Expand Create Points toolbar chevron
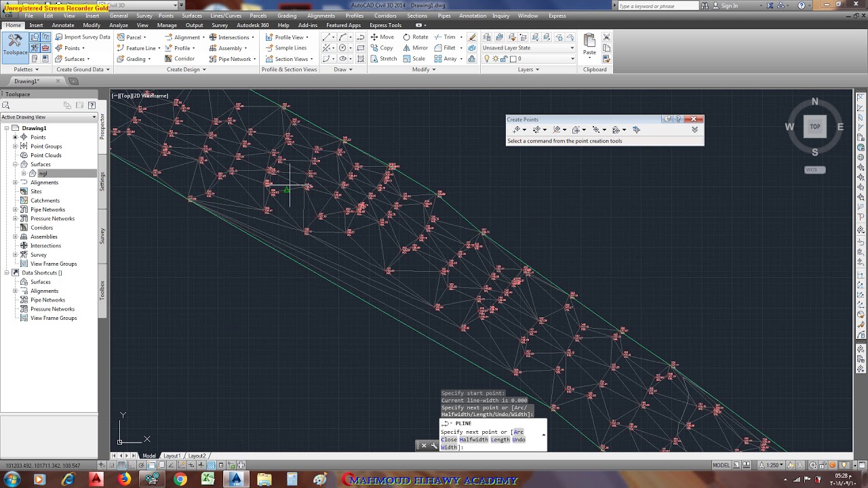The height and width of the screenshot is (488, 868). 694,129
